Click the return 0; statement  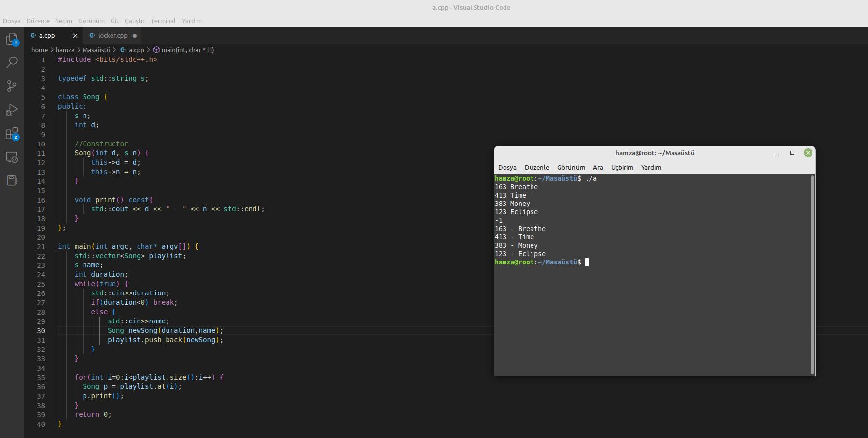coord(93,414)
